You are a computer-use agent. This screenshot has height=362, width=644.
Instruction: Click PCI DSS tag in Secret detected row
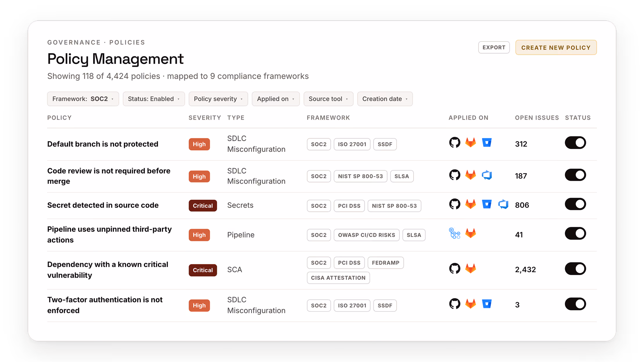(x=349, y=206)
